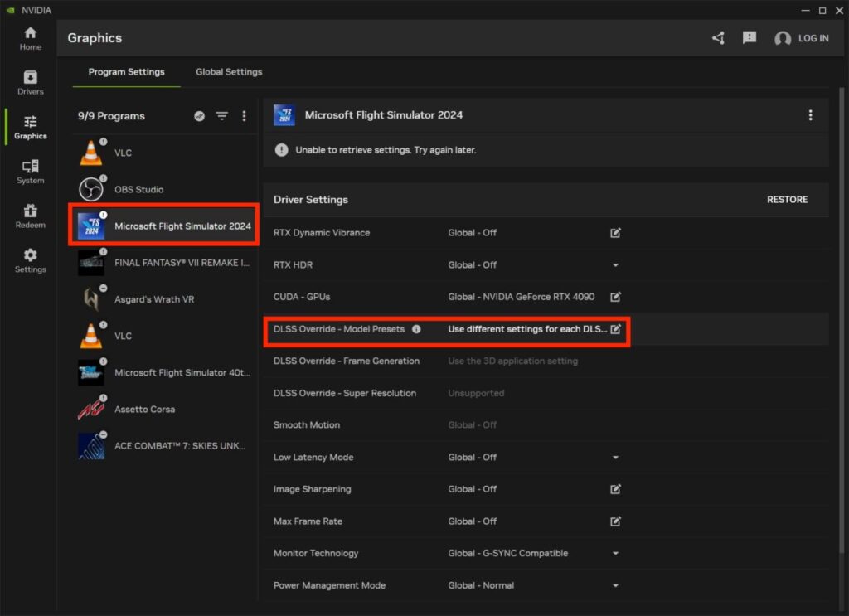Go to the Home section in sidebar

pos(31,38)
